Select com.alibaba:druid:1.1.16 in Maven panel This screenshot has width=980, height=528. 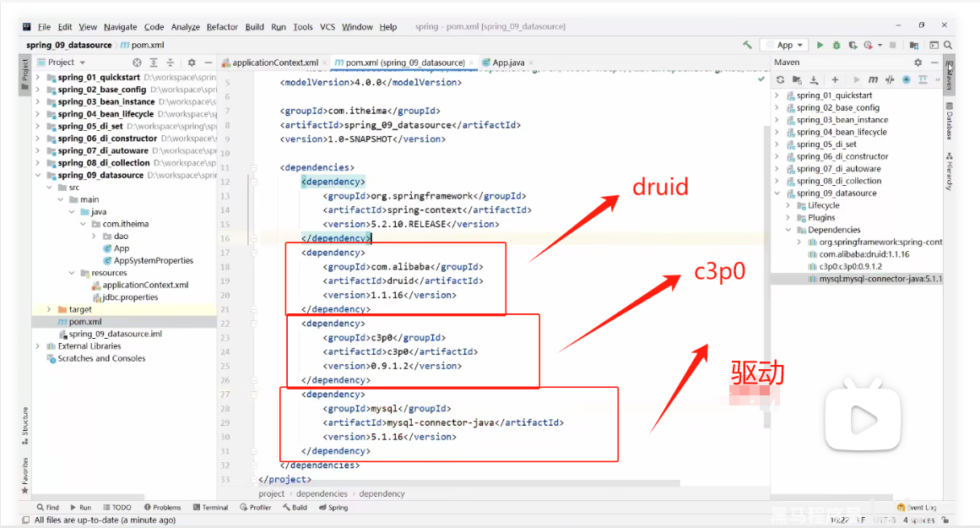coord(858,254)
